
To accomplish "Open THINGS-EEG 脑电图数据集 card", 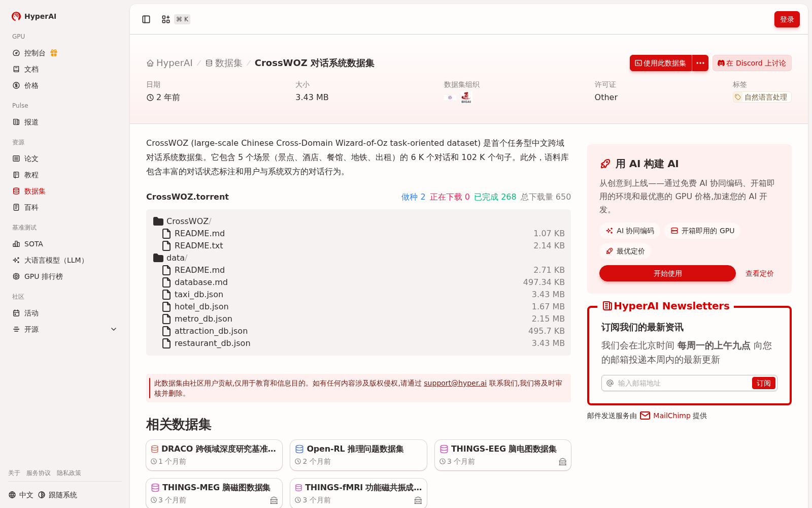I will [503, 455].
